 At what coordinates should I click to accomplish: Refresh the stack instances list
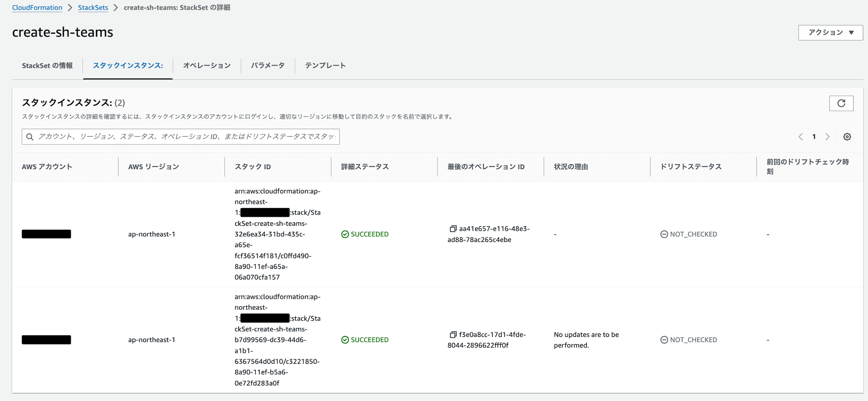[x=841, y=103]
